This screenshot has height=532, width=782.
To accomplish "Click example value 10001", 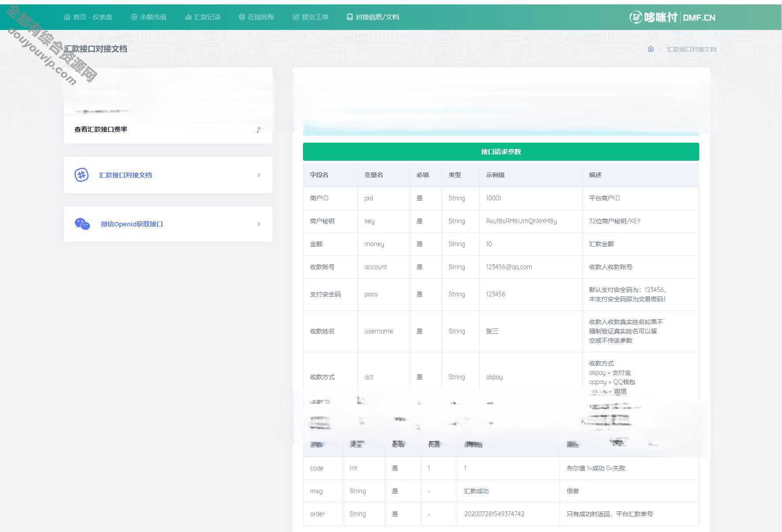I will (494, 198).
